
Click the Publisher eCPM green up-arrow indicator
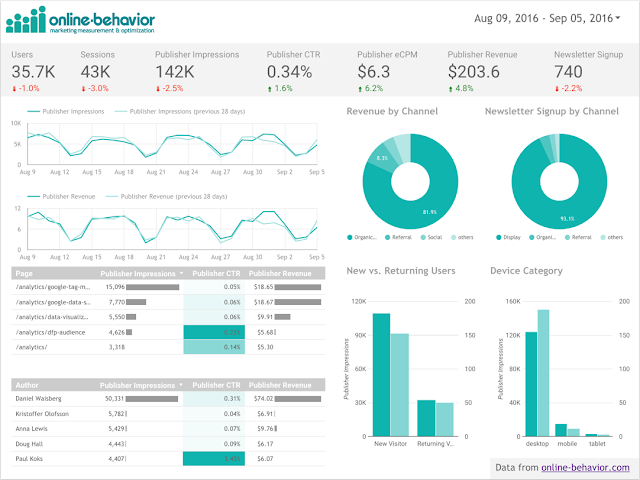click(x=360, y=89)
